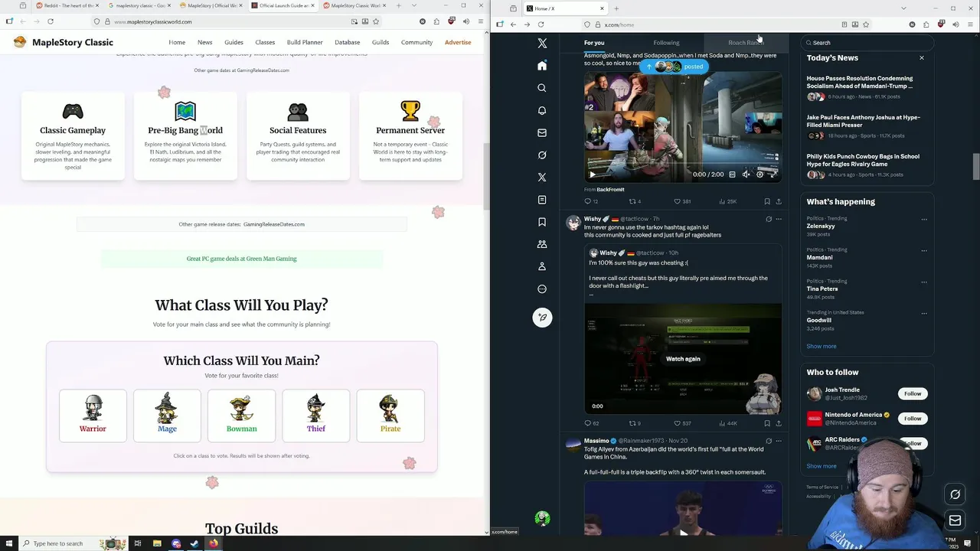Open More circle icon in X sidebar
The width and height of the screenshot is (980, 551).
pos(542,289)
